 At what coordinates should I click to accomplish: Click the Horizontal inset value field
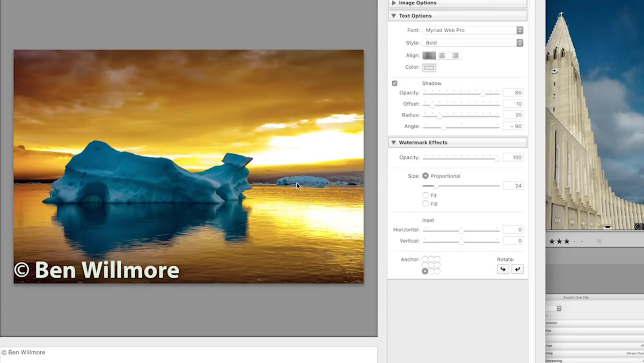[513, 229]
